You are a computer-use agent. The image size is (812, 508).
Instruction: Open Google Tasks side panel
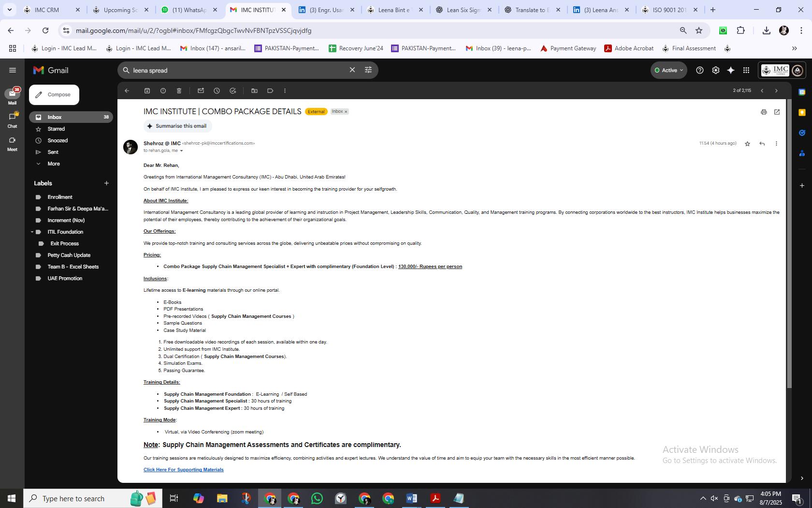tap(802, 133)
